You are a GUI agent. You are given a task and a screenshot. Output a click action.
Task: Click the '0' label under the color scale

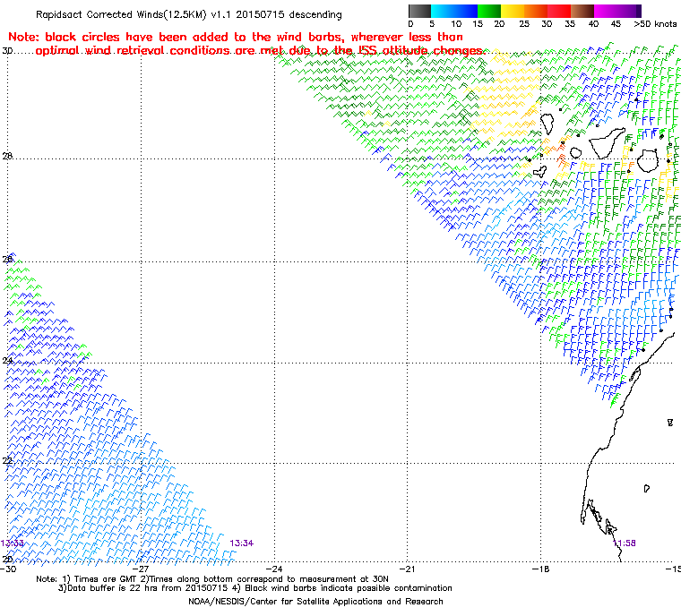[x=410, y=24]
